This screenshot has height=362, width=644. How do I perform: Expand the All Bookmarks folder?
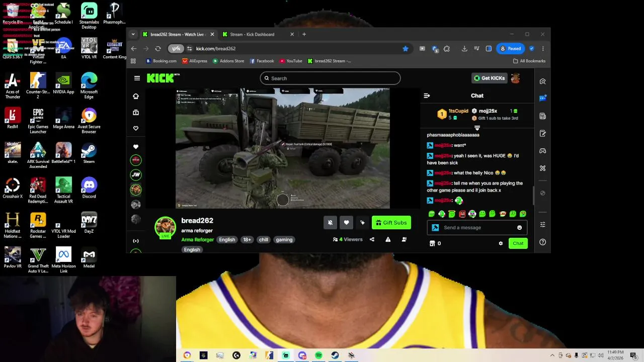529,61
